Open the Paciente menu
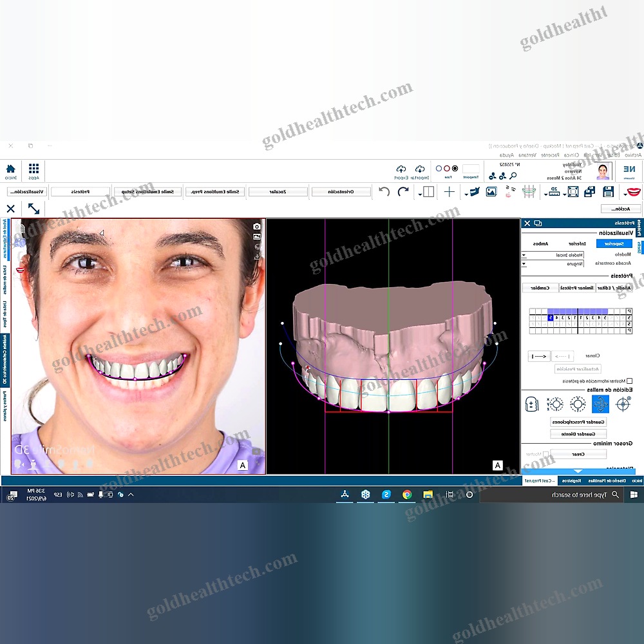644x644 pixels. (x=550, y=155)
